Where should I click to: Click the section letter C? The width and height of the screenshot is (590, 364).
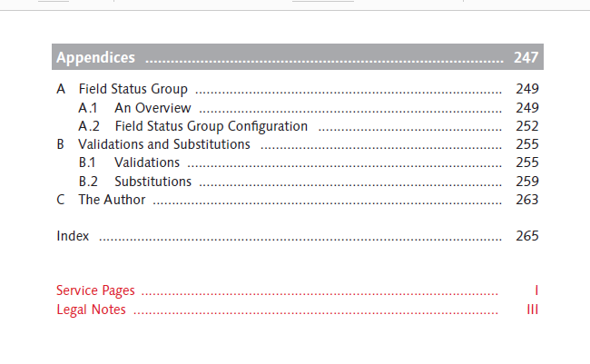[61, 200]
